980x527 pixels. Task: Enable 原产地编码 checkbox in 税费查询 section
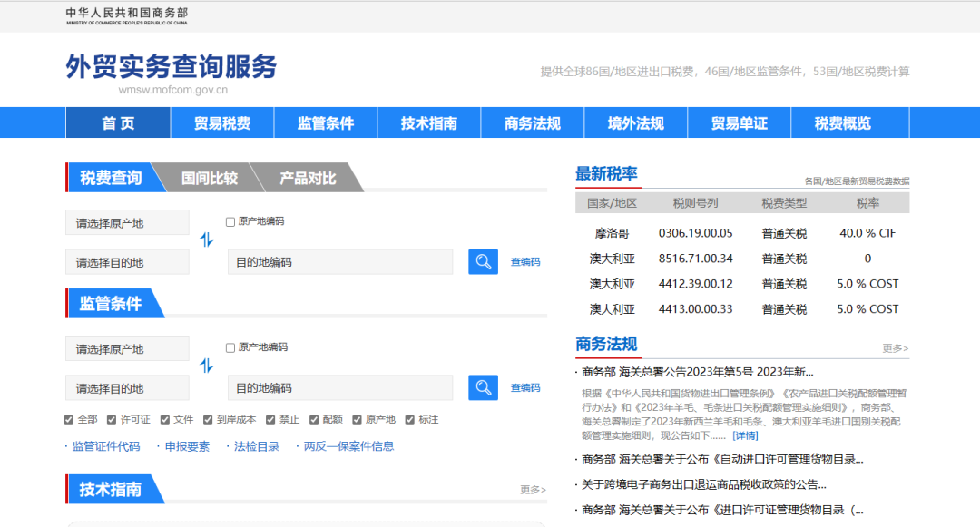pyautogui.click(x=230, y=221)
